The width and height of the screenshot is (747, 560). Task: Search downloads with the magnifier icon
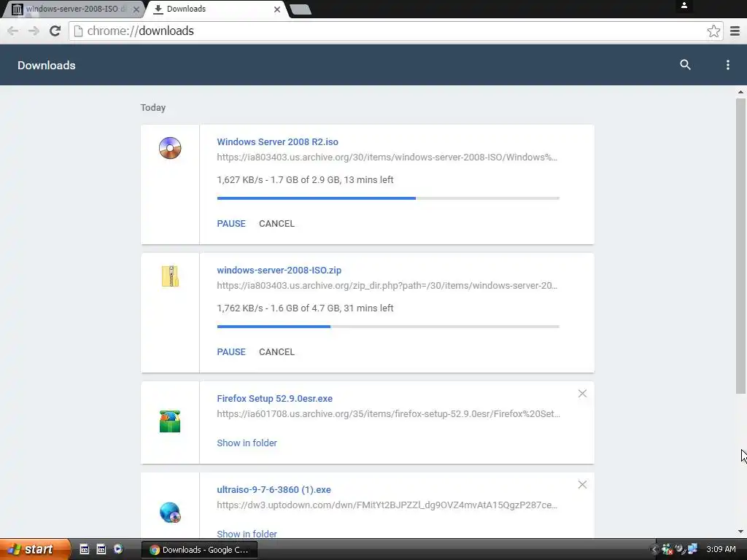(x=685, y=65)
